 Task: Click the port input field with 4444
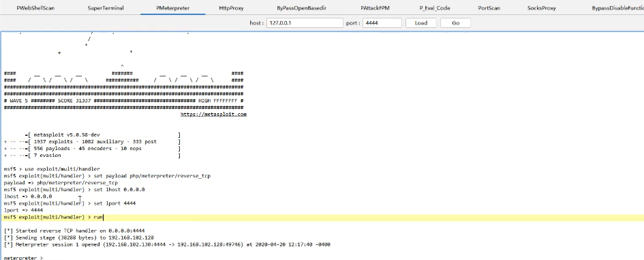382,23
